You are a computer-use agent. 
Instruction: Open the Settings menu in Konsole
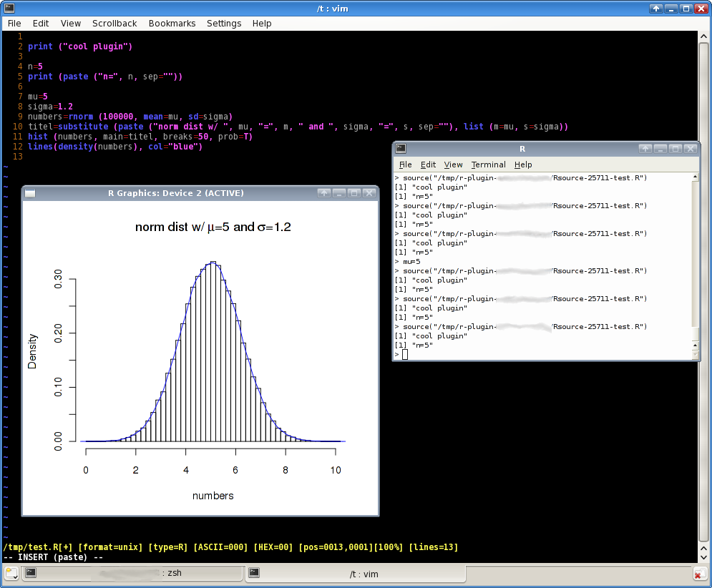224,23
